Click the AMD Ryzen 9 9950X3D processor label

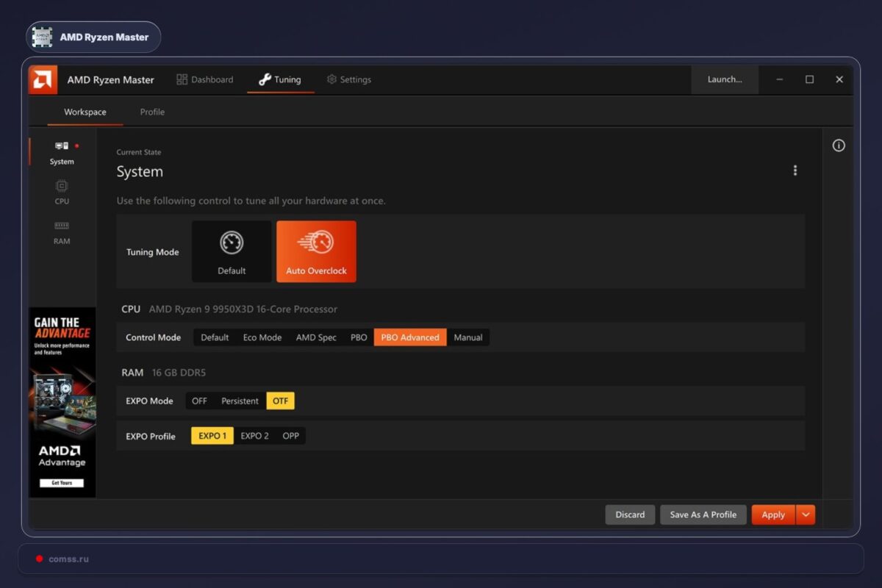243,309
